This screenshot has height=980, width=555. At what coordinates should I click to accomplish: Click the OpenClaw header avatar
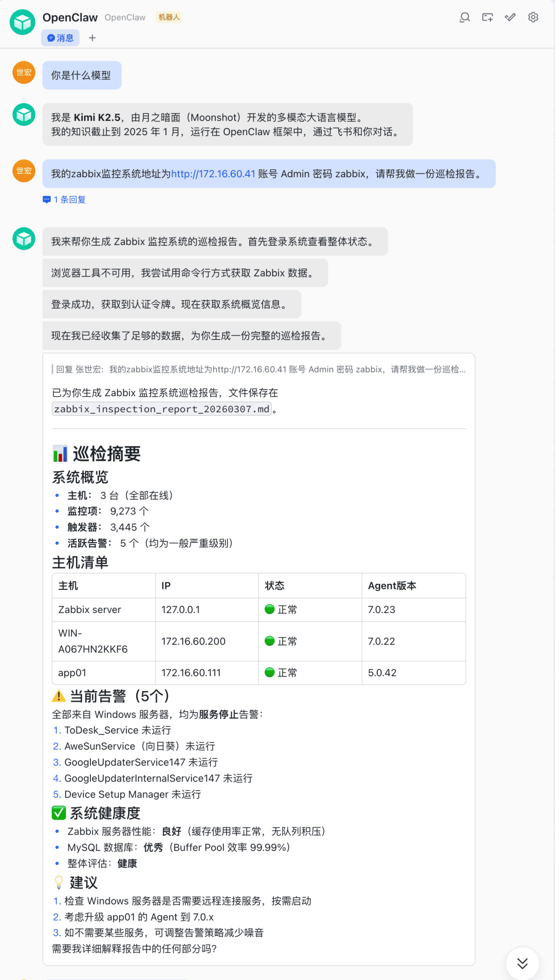pyautogui.click(x=23, y=22)
